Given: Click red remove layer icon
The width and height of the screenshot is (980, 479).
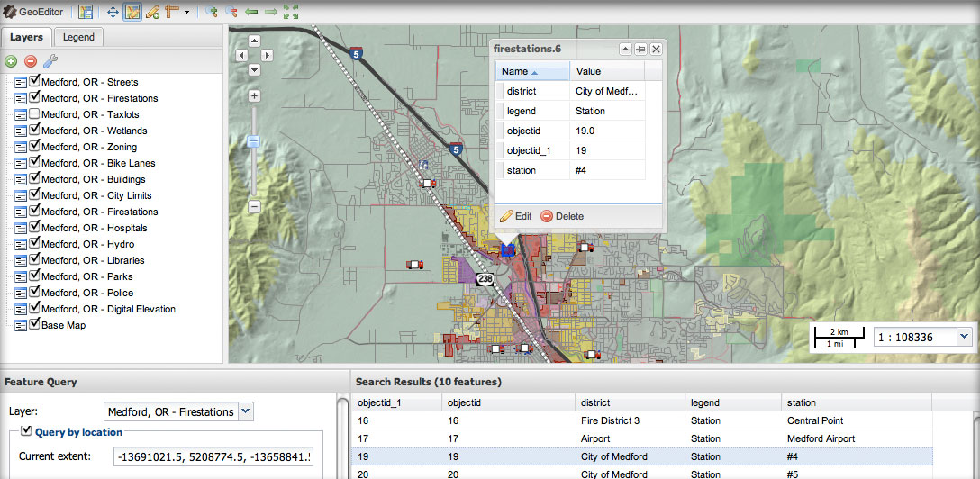Looking at the screenshot, I should coord(31,61).
